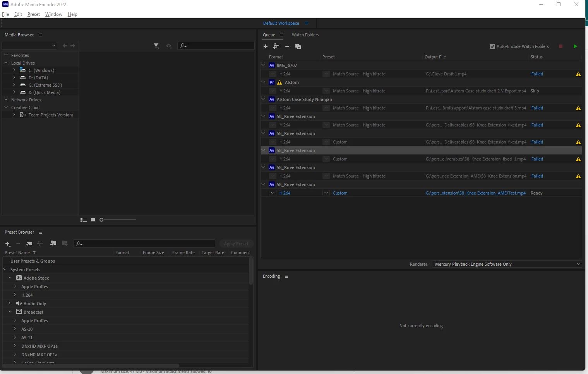The height and width of the screenshot is (374, 588).
Task: Open Default Workspace menu icon
Action: 307,23
